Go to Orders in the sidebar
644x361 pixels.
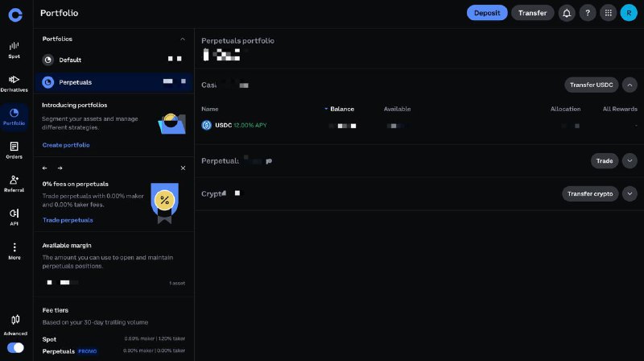pos(14,150)
